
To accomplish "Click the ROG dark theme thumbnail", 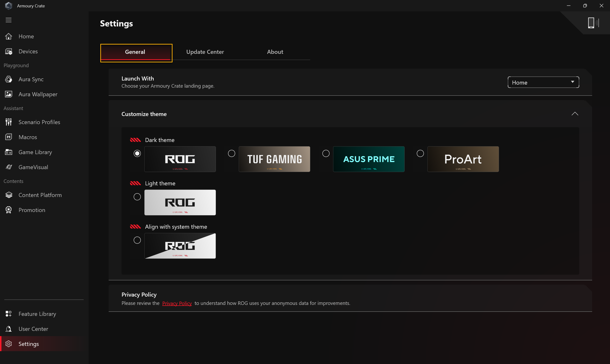I will click(180, 159).
